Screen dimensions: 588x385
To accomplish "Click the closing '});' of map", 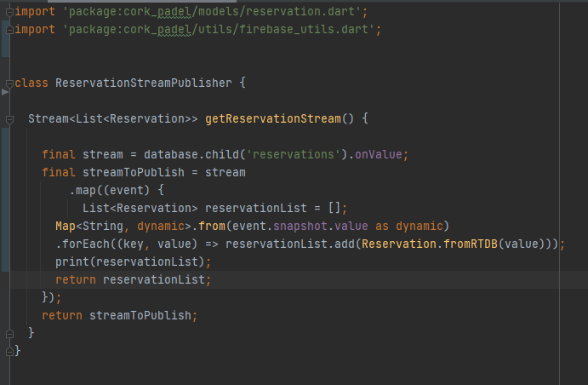I will 51,297.
